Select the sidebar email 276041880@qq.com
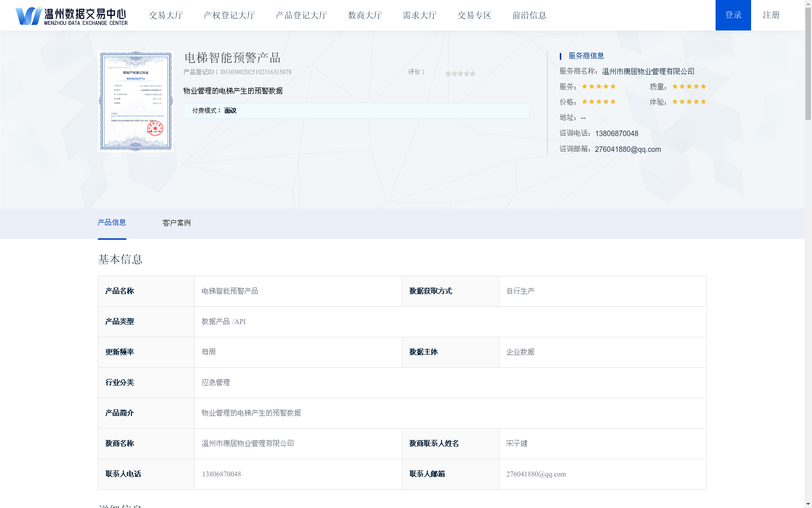 [628, 149]
